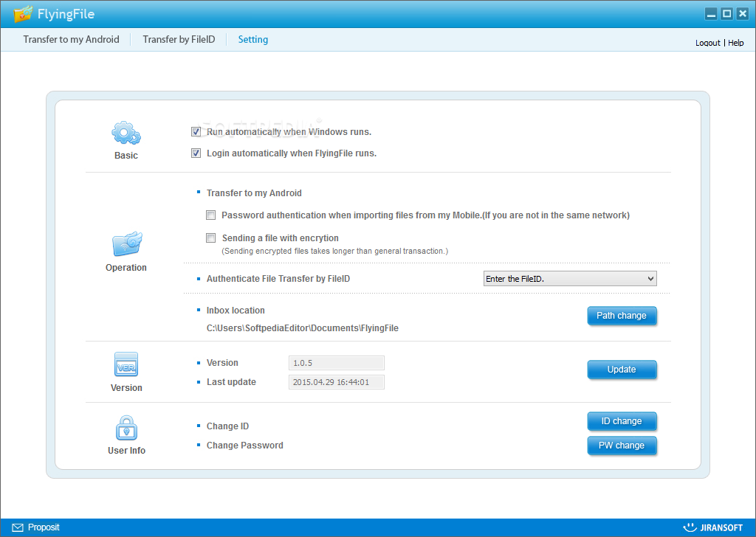Close the FlyingFile window
The height and width of the screenshot is (537, 756).
(x=743, y=14)
